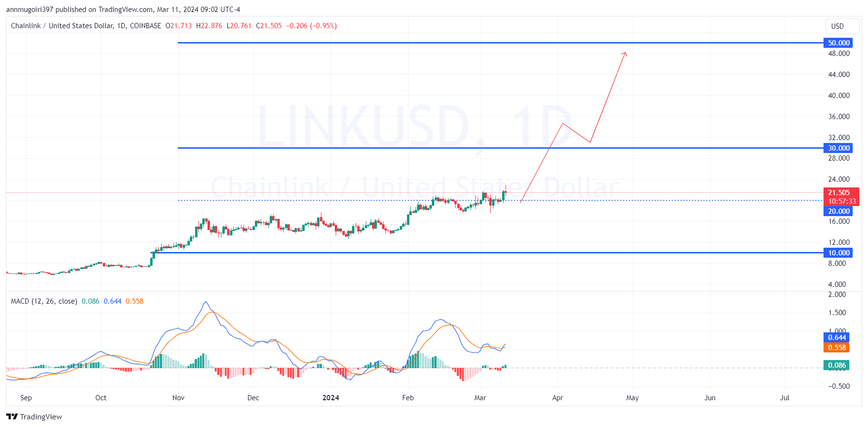Click the 1.500 MACD axis tick

tap(837, 313)
